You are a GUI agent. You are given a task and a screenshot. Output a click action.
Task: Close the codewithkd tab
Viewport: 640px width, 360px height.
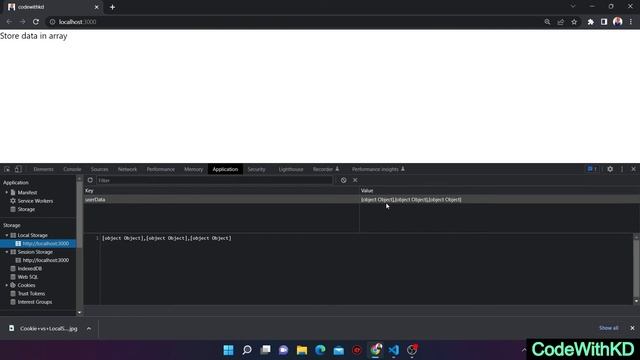click(x=97, y=7)
